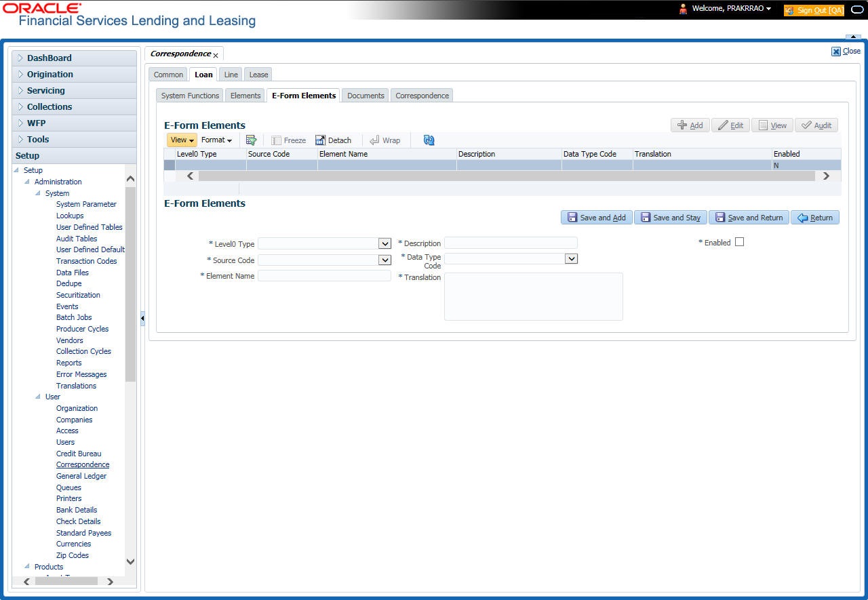Open the View menu dropdown
868x600 pixels.
[x=182, y=140]
